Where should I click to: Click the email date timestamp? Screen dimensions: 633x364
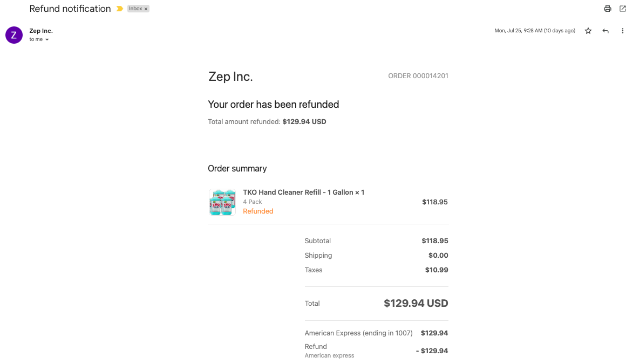[x=534, y=31]
